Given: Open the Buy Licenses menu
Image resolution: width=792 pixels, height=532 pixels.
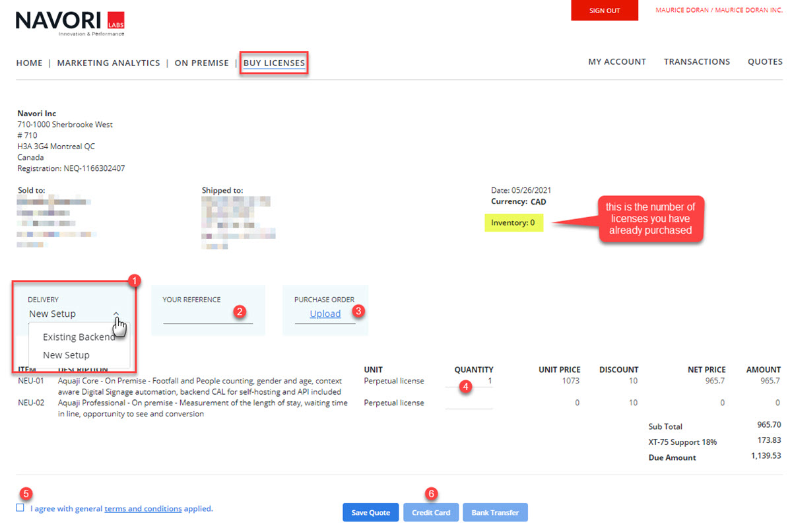Looking at the screenshot, I should pyautogui.click(x=274, y=63).
